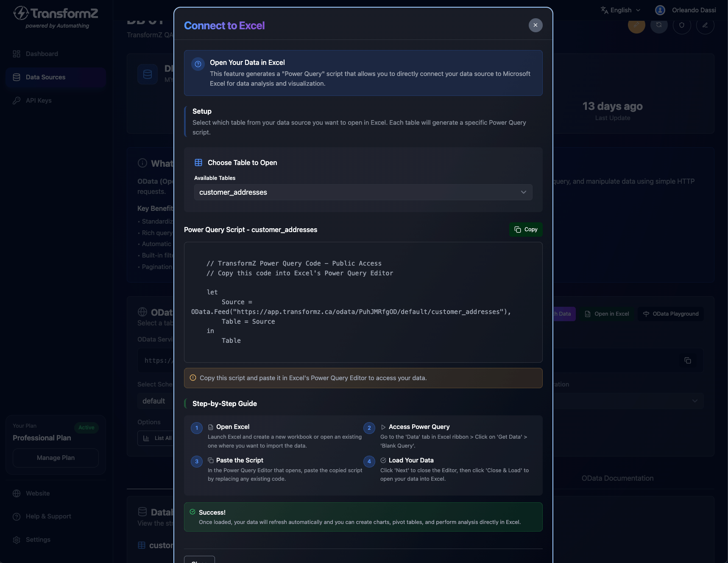Open the Settings gear in sidebar

point(17,540)
